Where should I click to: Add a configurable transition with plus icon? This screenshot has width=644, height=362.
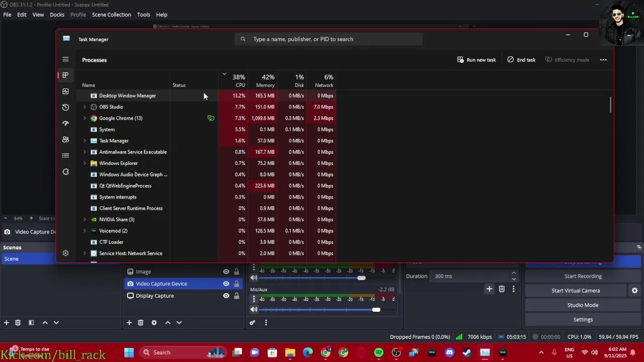(x=489, y=289)
